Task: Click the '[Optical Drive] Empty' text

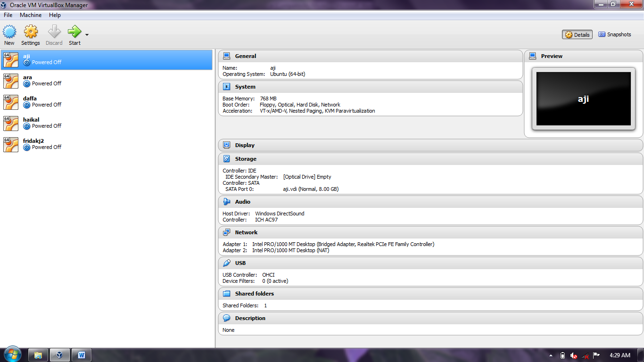Action: coord(307,177)
